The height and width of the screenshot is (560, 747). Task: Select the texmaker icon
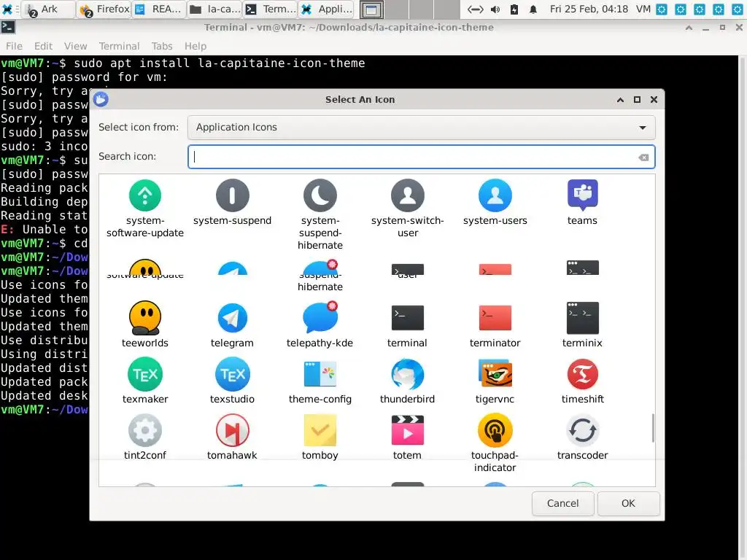[145, 374]
